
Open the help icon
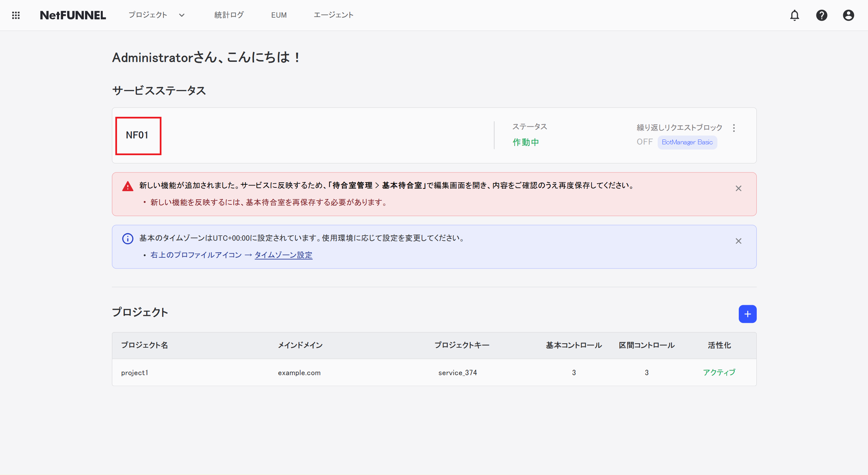pos(822,15)
